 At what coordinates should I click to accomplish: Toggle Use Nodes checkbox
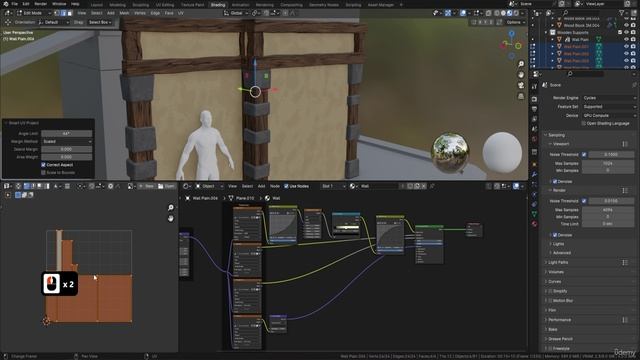point(286,186)
